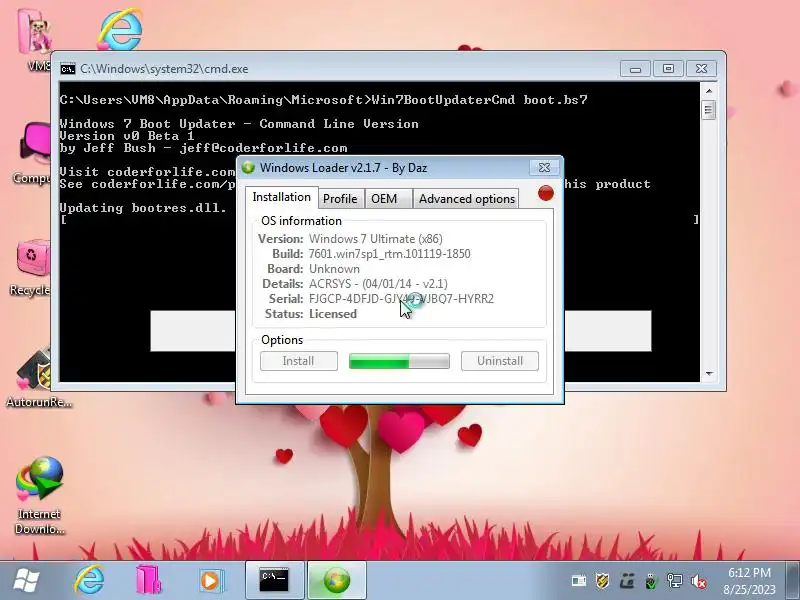The image size is (800, 600).
Task: Open the Computer desktop icon
Action: click(33, 153)
